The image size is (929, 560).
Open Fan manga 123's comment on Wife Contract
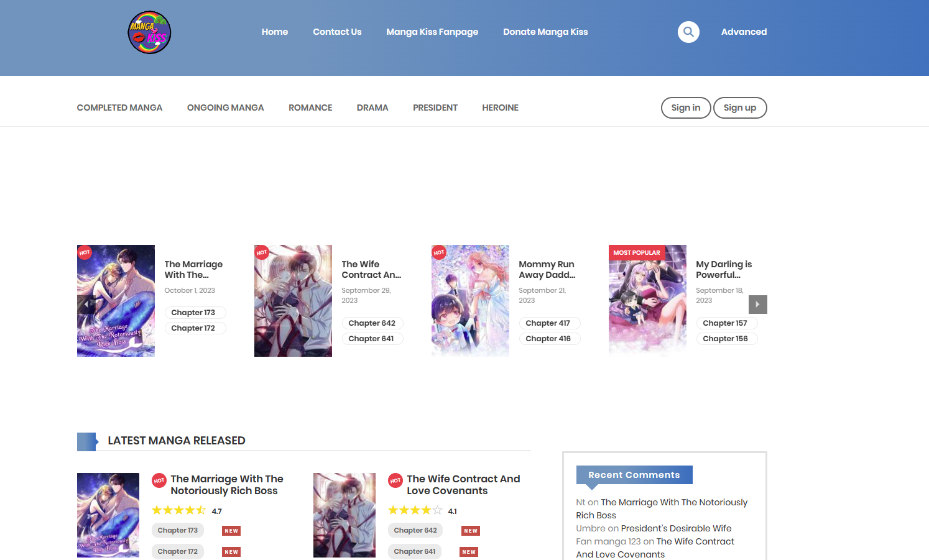655,548
